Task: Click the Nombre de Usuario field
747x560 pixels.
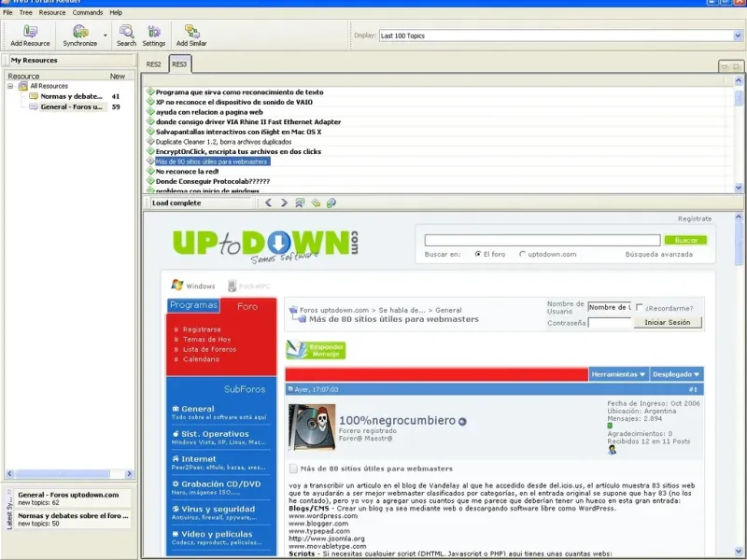Action: [x=610, y=308]
